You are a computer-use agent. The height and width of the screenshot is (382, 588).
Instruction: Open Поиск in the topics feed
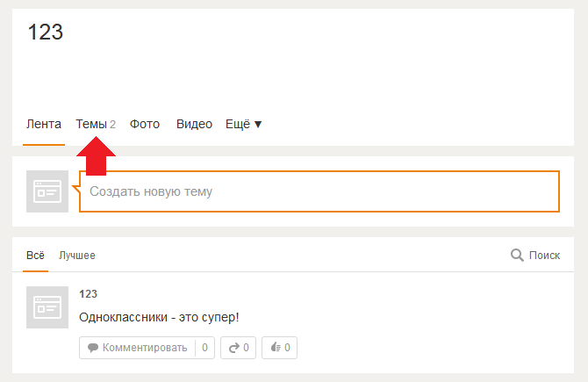click(x=544, y=256)
